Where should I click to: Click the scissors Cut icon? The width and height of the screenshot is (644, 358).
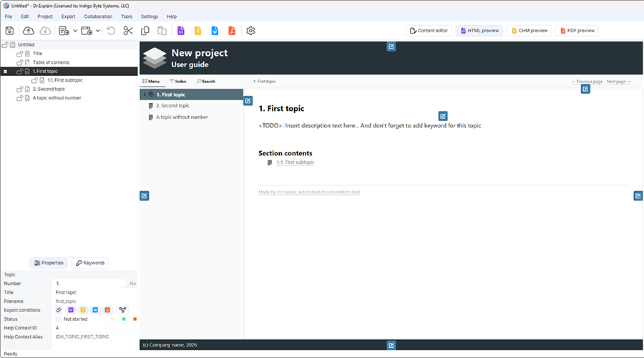pos(128,31)
